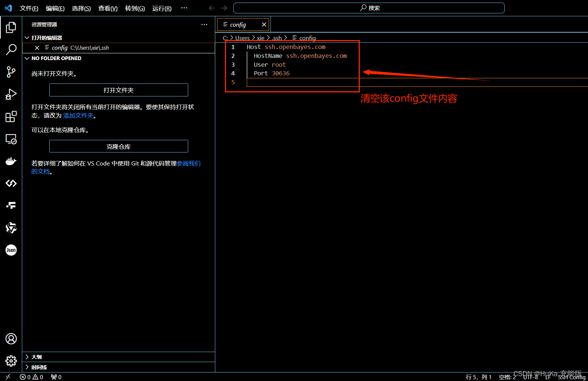Click the star-shaped extension icon in activity bar
Screen dimensions: 588x381
[x=11, y=228]
